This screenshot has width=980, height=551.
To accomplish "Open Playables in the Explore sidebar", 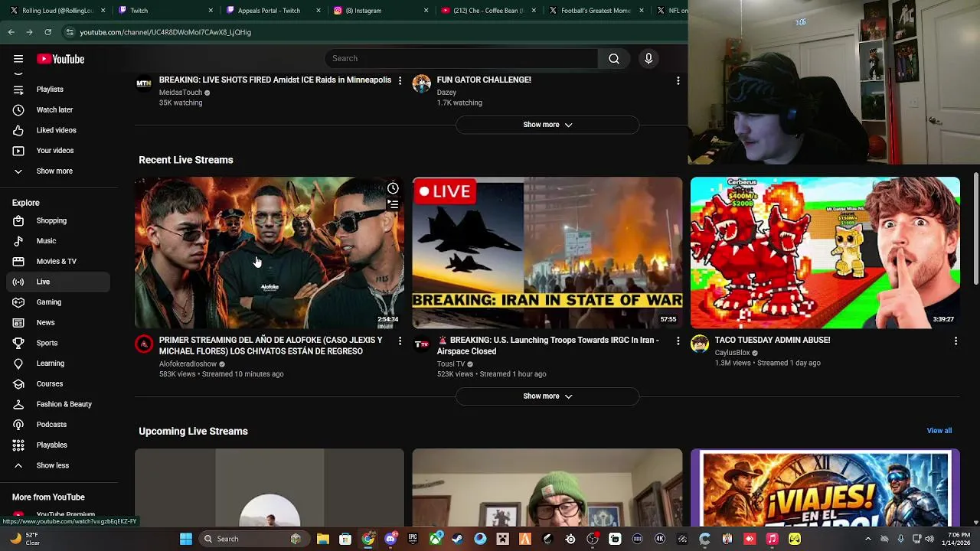I will pos(57,445).
